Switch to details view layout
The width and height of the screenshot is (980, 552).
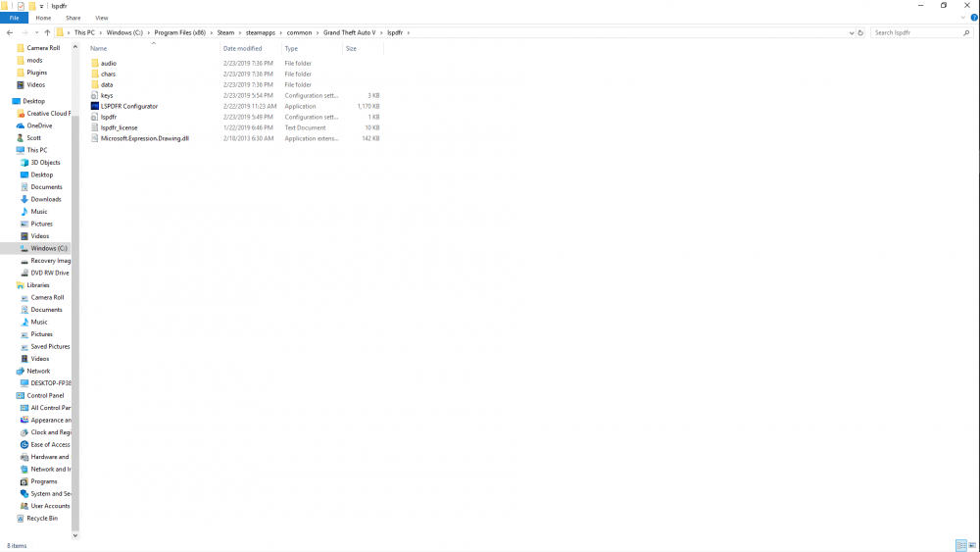coord(961,546)
